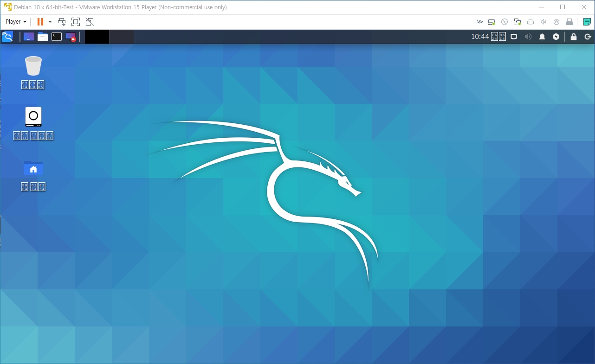Click Send Ctrl+Alt+Del toolbar icon
Viewport: 595px width, 364px height.
(62, 22)
